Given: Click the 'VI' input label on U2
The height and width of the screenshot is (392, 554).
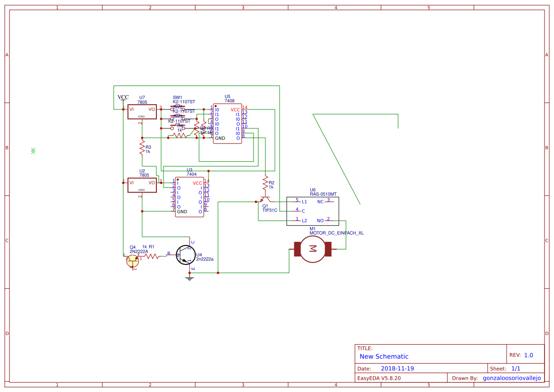Looking at the screenshot, I should pyautogui.click(x=131, y=183).
